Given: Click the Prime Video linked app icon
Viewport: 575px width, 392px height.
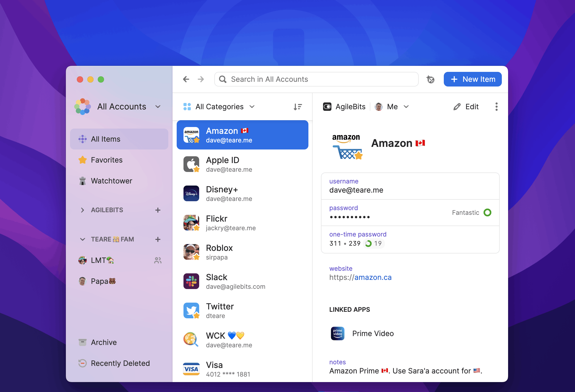Looking at the screenshot, I should click(x=337, y=333).
